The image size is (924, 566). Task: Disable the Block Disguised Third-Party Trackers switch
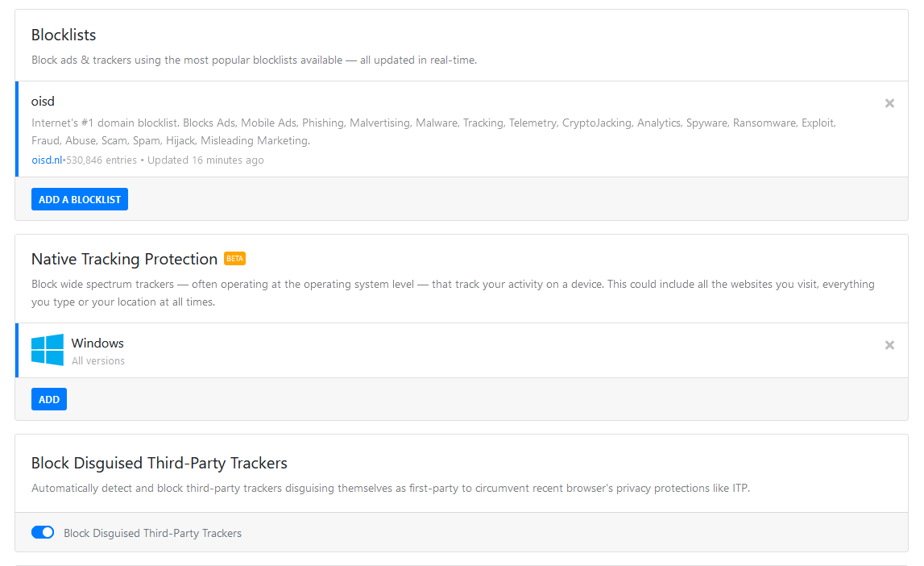43,532
